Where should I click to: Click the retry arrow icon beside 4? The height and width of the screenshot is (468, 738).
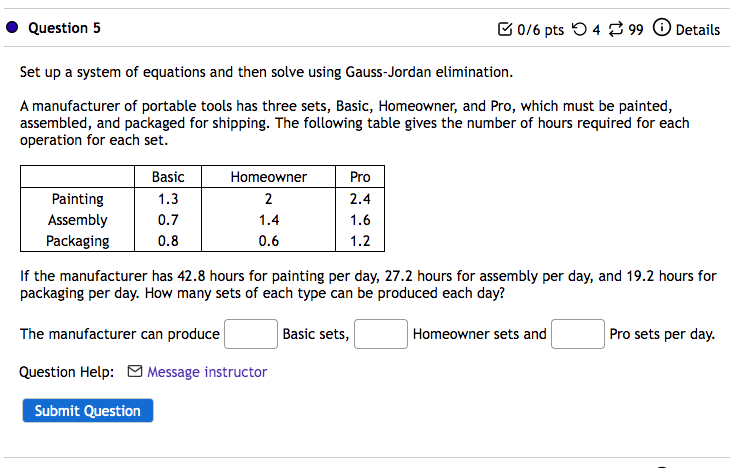point(579,29)
